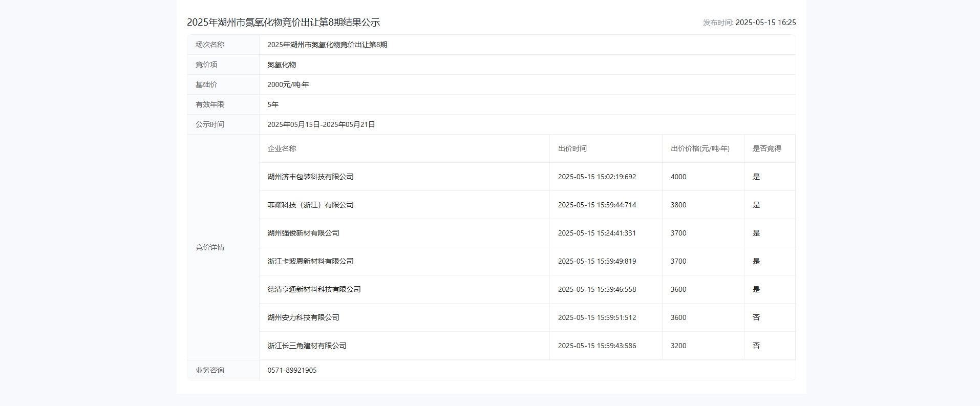Click bid time 2025-05-15 15:59:46:558

(597, 289)
